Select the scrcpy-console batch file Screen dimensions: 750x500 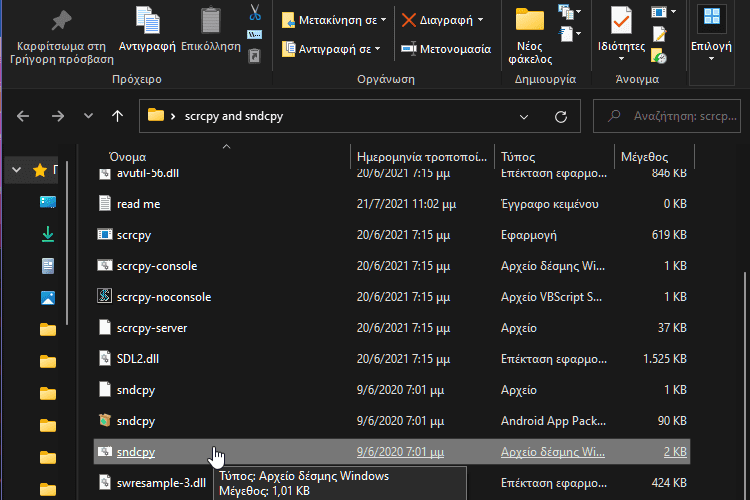pos(391,266)
